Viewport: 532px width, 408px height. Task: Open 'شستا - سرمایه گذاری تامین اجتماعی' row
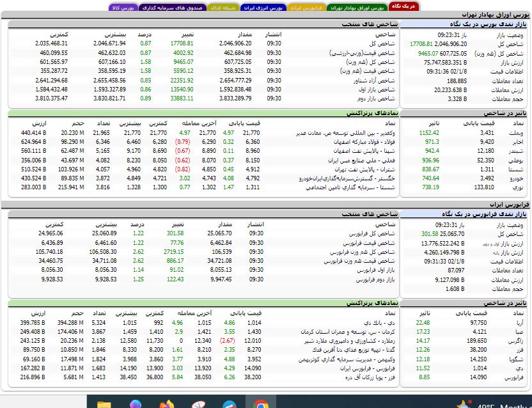pos(350,187)
